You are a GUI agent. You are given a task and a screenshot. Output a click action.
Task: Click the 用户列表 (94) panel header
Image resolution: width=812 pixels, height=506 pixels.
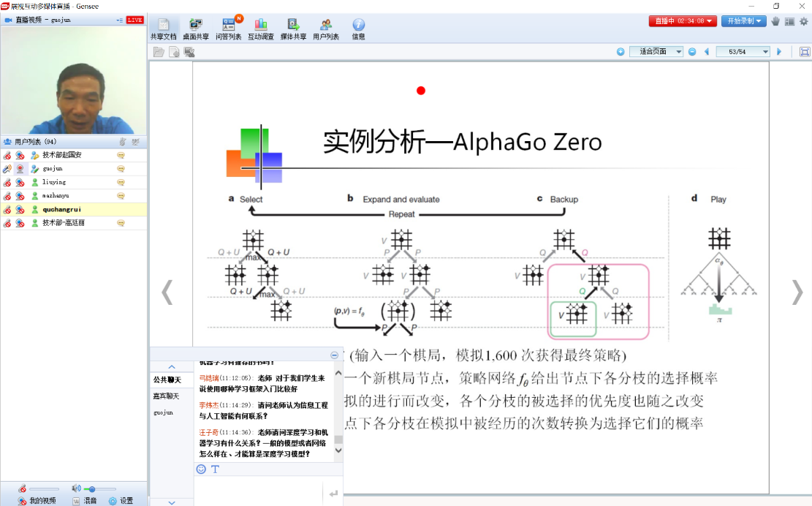click(74, 141)
